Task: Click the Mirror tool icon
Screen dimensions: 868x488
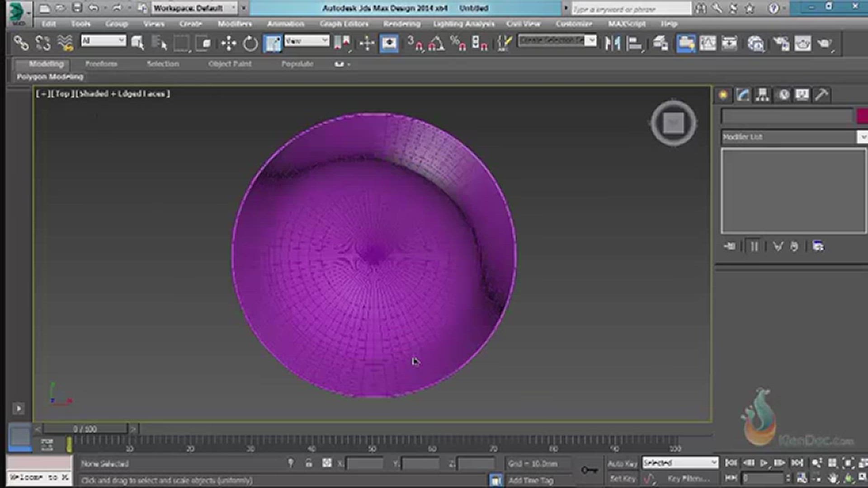Action: (613, 43)
